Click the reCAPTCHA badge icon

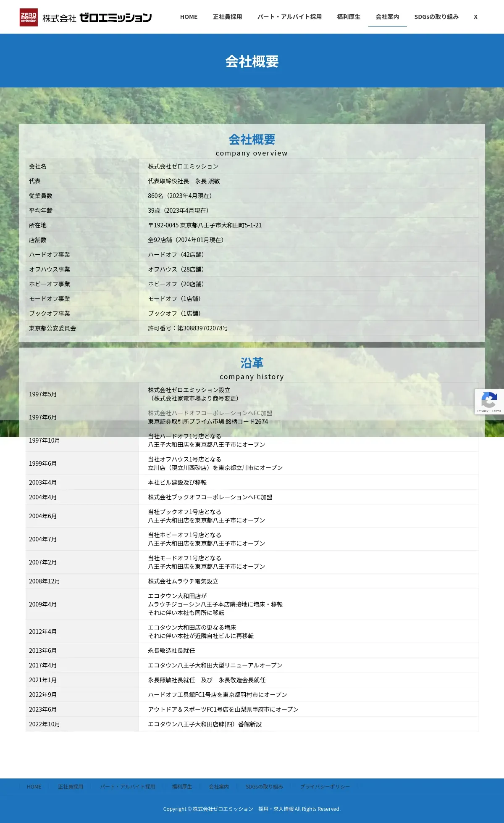pos(489,399)
